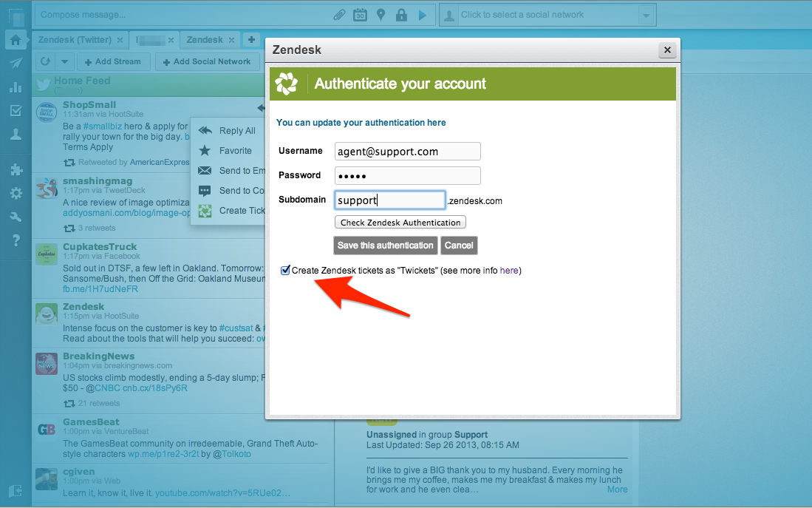812x508 pixels.
Task: Close the second Zendesk tab
Action: point(231,40)
